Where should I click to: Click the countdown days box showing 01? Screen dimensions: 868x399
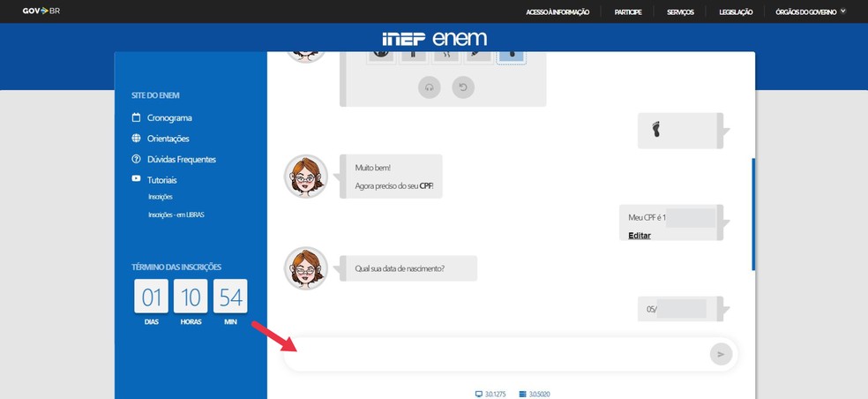pyautogui.click(x=151, y=296)
